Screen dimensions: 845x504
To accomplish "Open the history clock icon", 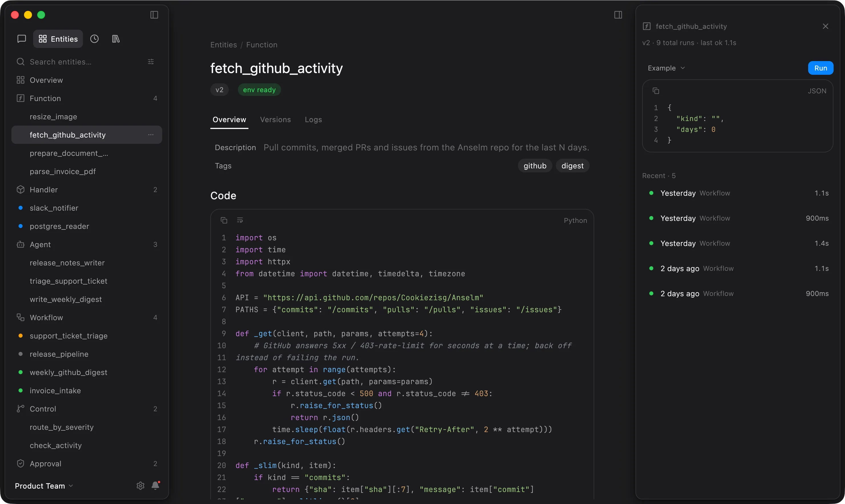I will click(x=95, y=39).
